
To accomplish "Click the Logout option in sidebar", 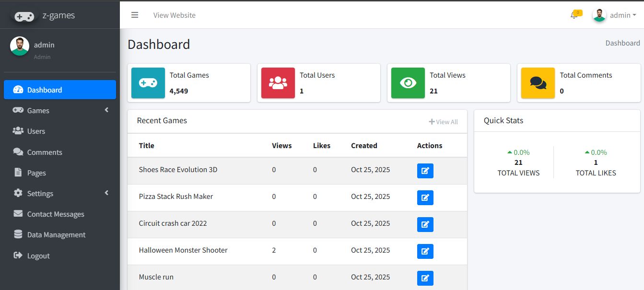I will pos(38,256).
